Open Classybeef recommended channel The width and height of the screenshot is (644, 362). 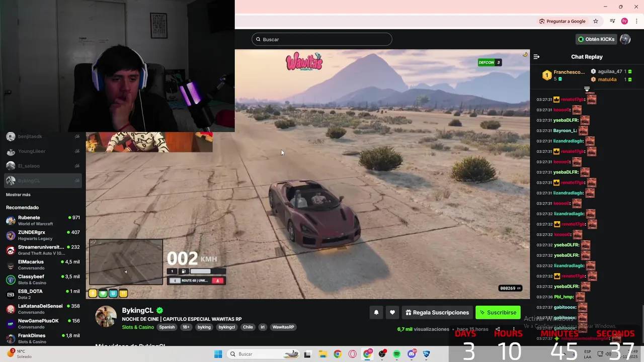(x=43, y=279)
